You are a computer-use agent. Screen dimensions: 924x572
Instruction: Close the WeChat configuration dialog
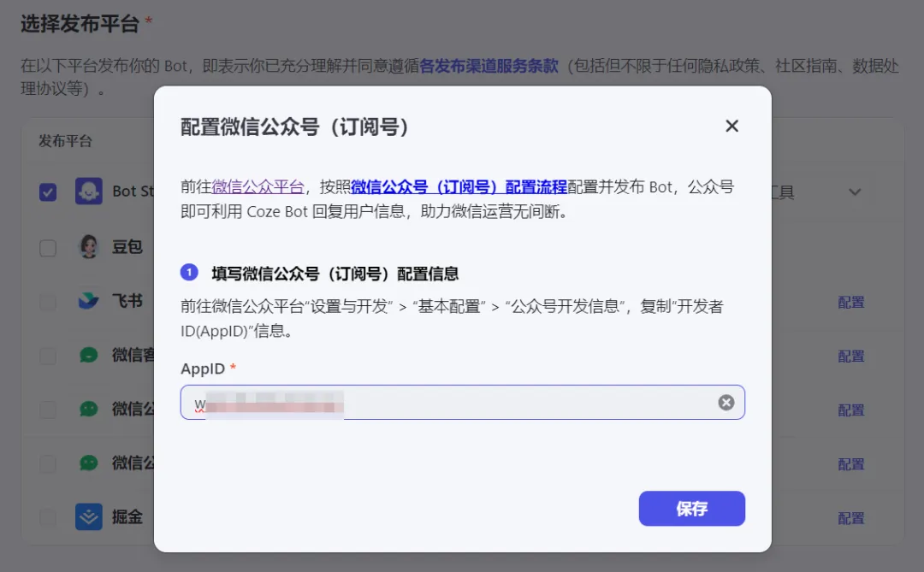click(x=731, y=127)
